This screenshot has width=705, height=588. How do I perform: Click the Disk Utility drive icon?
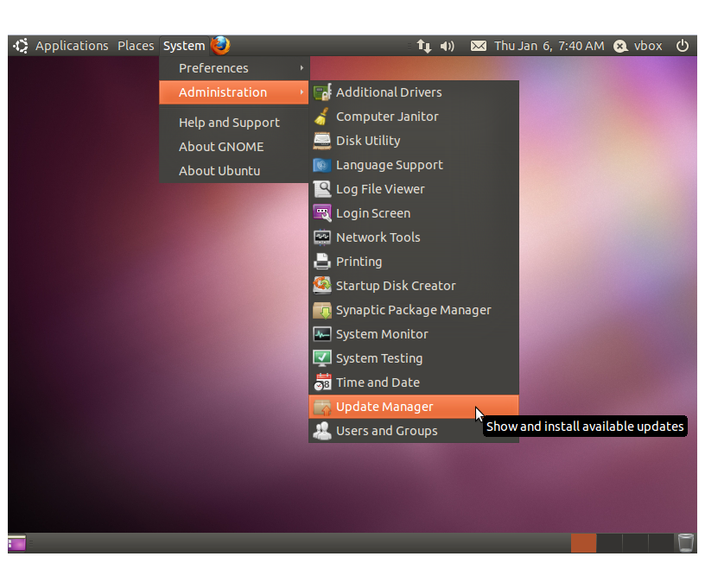[x=322, y=141]
